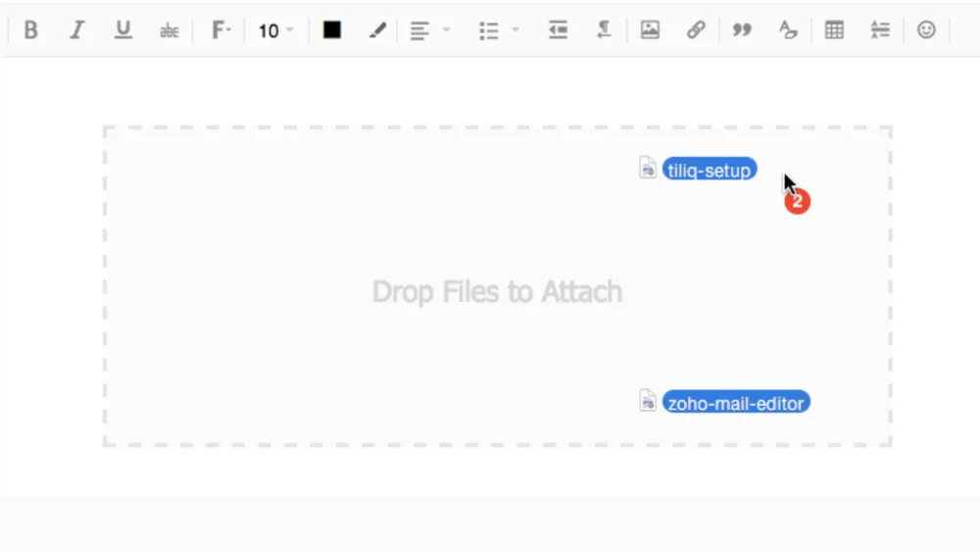Viewport: 980px width, 552px height.
Task: Open the font family menu
Action: (220, 30)
